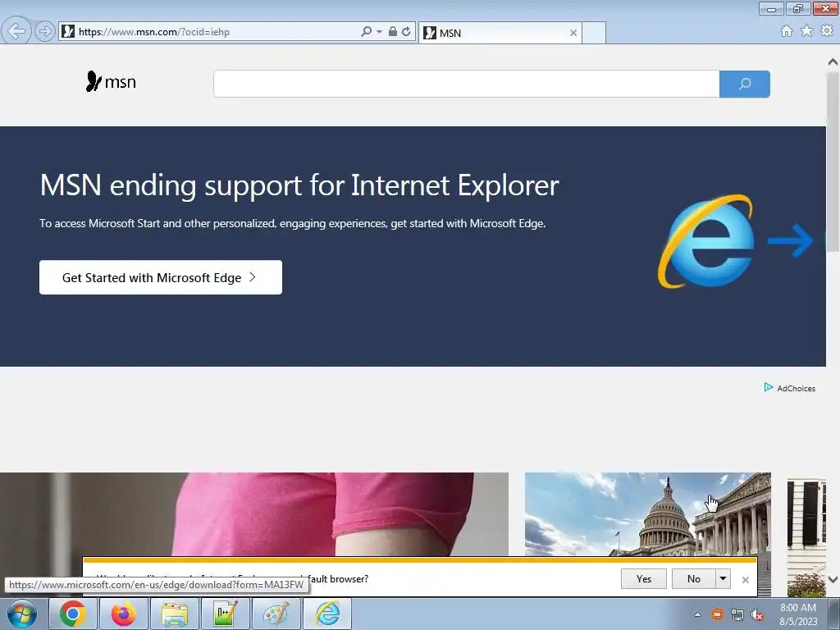The width and height of the screenshot is (840, 630).
Task: Click the URL text in the address bar
Action: tap(153, 32)
